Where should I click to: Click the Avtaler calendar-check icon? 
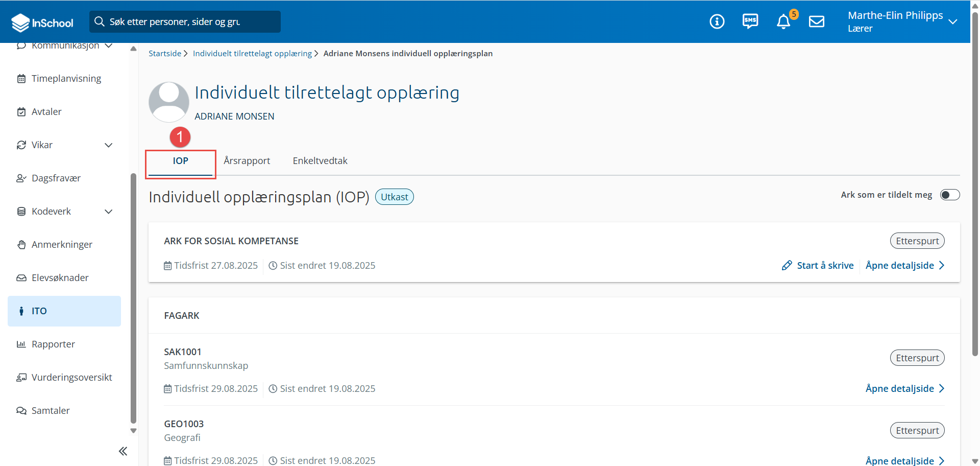pos(21,112)
